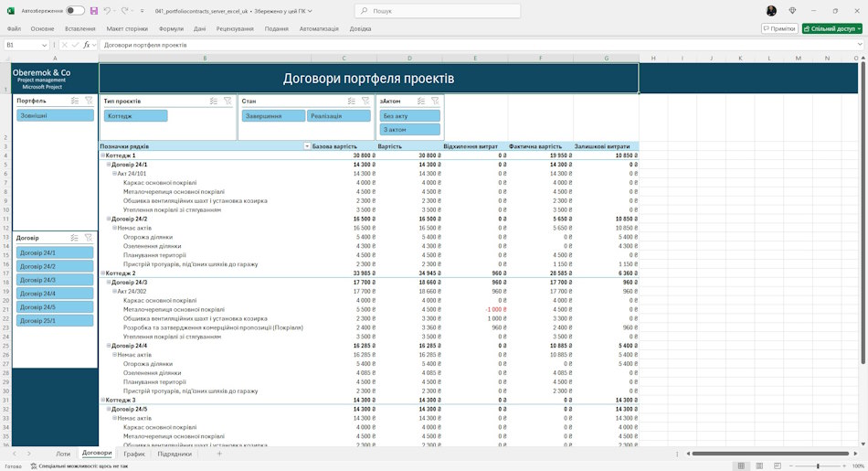Image resolution: width=868 pixels, height=471 pixels.
Task: Toggle the Автозбереження switch
Action: (x=75, y=11)
